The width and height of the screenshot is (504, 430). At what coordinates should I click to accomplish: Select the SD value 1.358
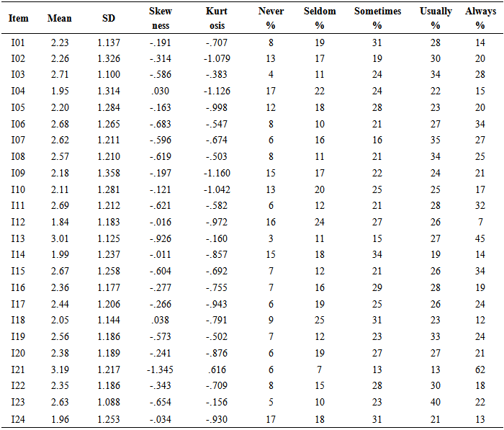pyautogui.click(x=109, y=174)
